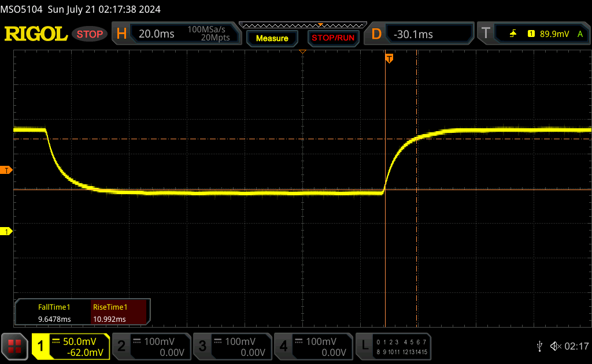592x364 pixels.
Task: Open the delay D settings icon
Action: tap(376, 34)
